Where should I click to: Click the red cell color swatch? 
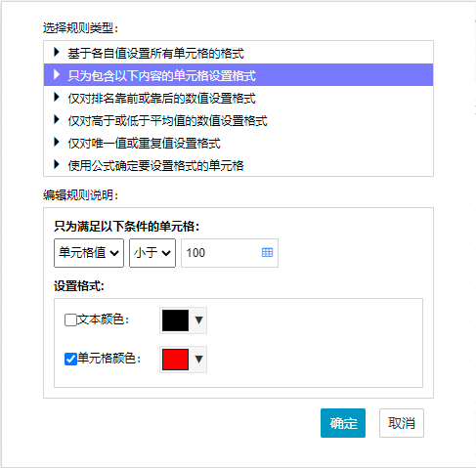175,360
